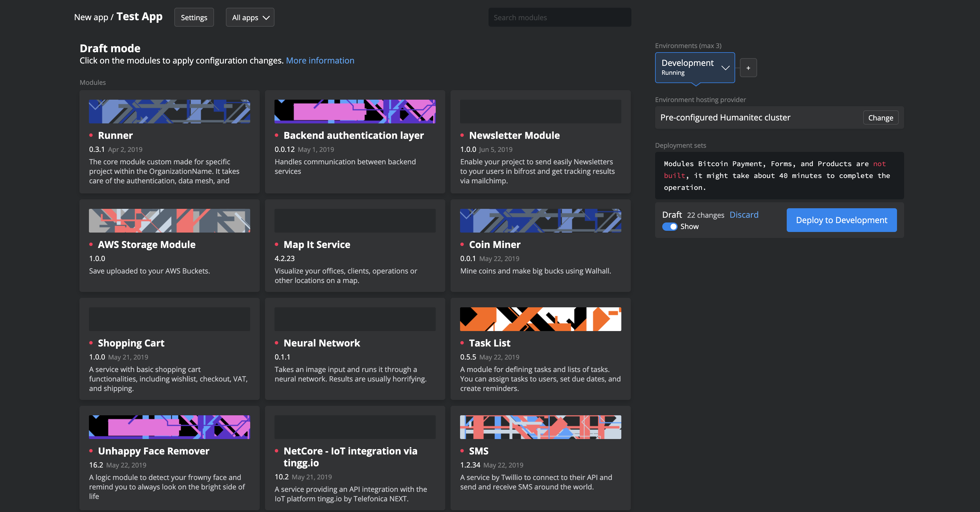Toggle the Show draft changes switch

[x=670, y=227]
